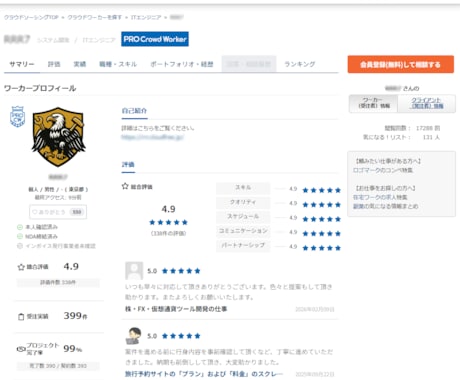Open the 旅行予約サイトの「プラン」 job link
Image resolution: width=460 pixels, height=380 pixels.
click(204, 374)
